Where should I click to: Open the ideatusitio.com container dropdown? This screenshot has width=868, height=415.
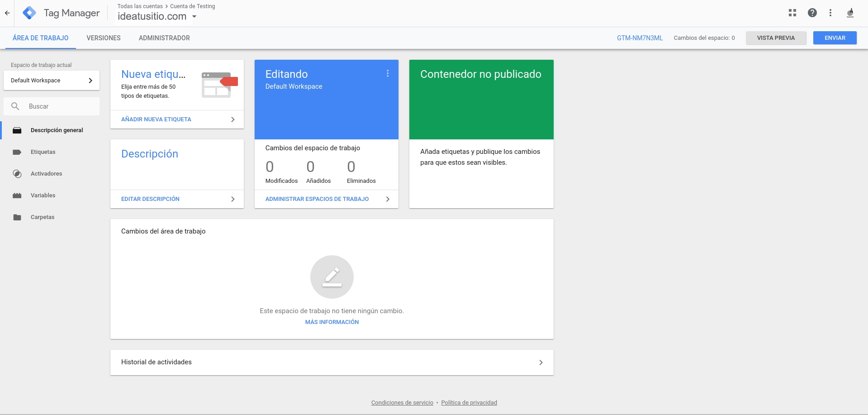pyautogui.click(x=194, y=17)
